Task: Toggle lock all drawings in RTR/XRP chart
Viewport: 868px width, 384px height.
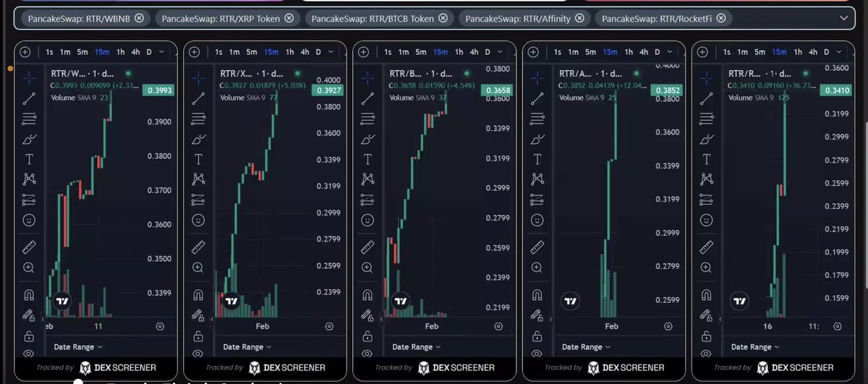Action: coord(198,336)
